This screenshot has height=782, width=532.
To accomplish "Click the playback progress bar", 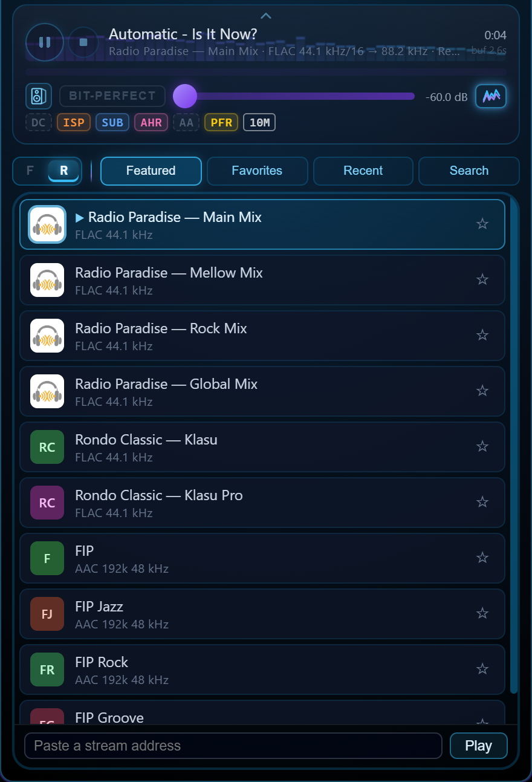I will (x=266, y=71).
